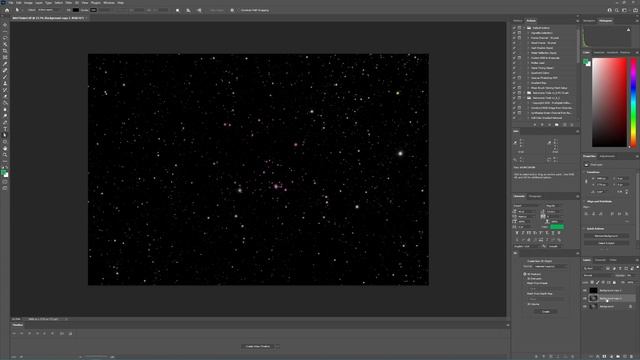
Task: Click the foreground color swatch in toolbar
Action: pyautogui.click(x=4, y=172)
